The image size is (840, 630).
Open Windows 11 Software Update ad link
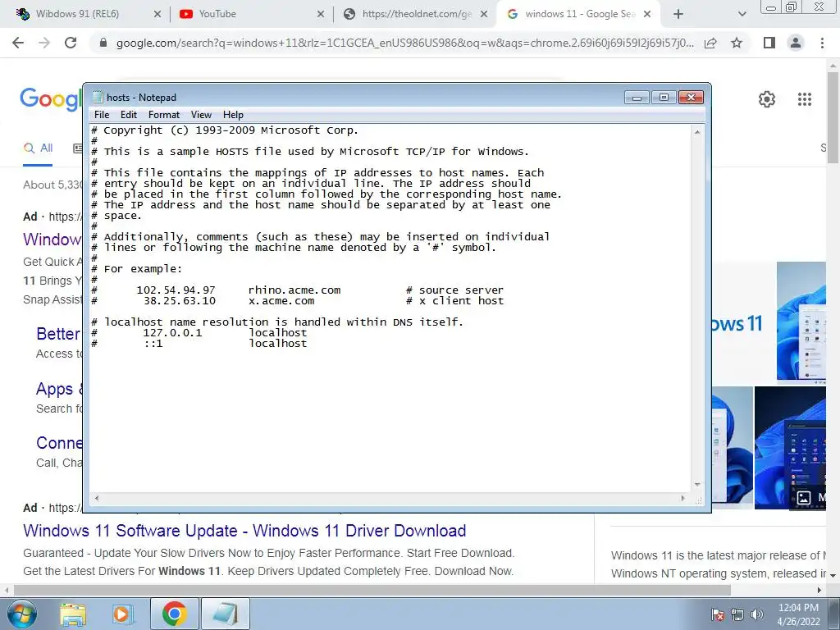coord(244,531)
